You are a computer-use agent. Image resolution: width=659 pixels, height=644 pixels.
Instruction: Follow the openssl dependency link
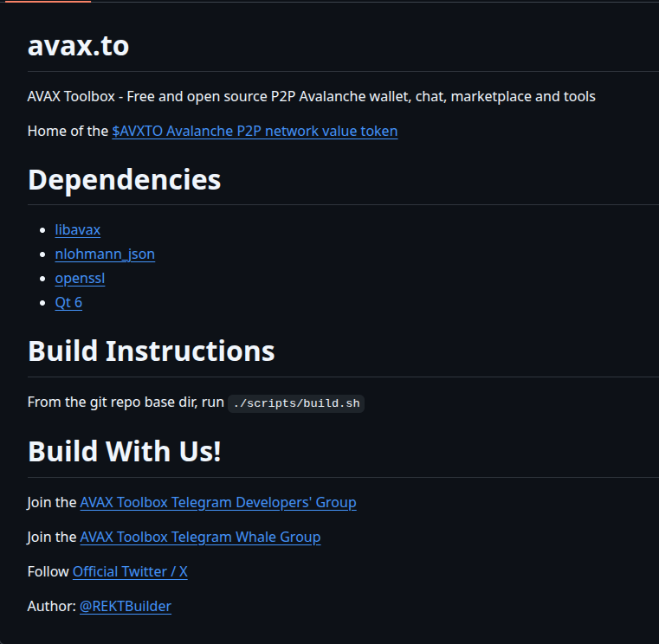(x=80, y=279)
